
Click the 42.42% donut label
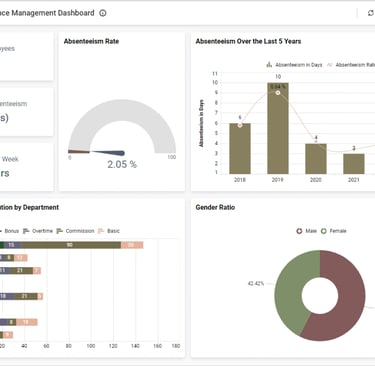pyautogui.click(x=256, y=284)
